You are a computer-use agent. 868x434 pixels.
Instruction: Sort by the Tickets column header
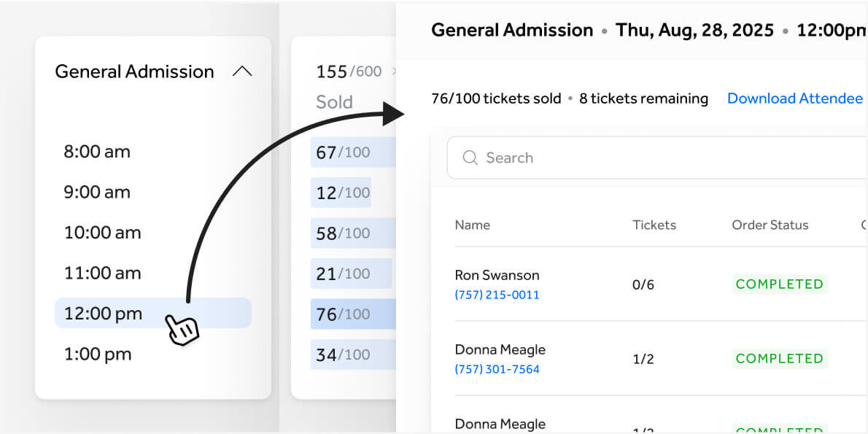[654, 225]
